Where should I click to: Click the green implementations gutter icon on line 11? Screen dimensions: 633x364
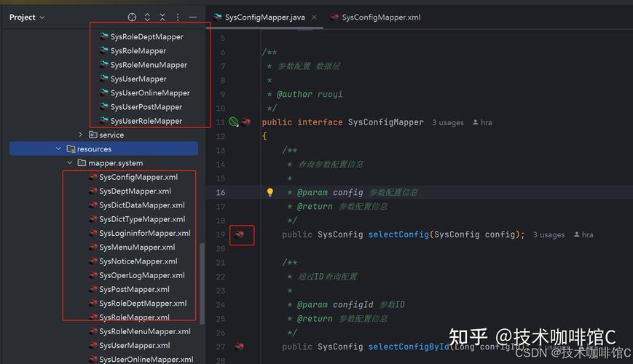[233, 122]
